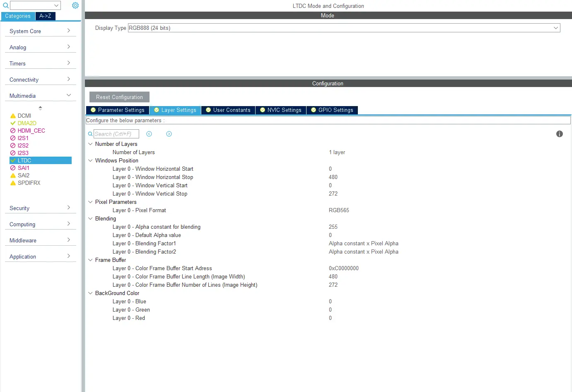Go to previous search result arrow

(x=149, y=134)
